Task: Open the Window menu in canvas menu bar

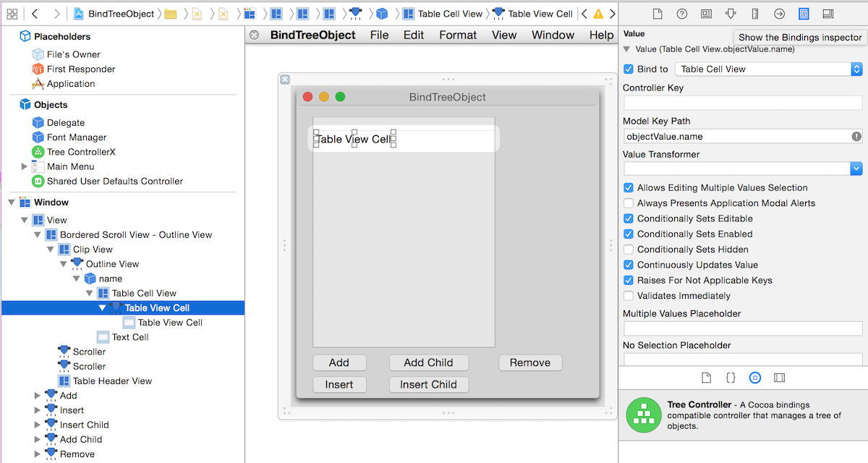Action: 553,35
